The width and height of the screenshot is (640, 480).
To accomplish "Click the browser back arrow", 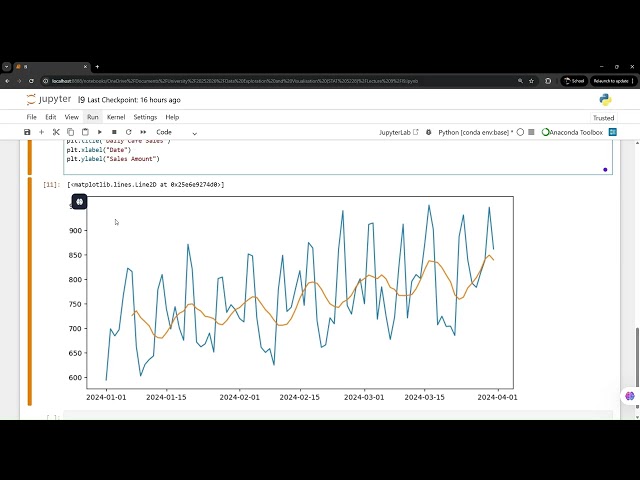I will pyautogui.click(x=7, y=81).
